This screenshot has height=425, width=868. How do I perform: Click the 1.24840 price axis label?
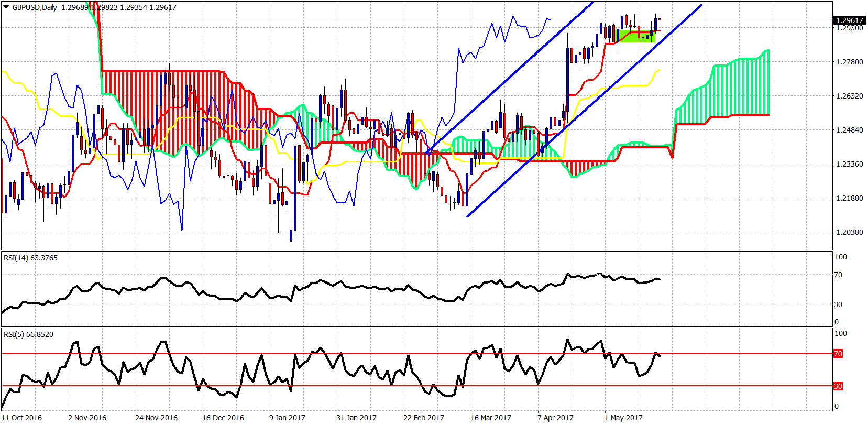pyautogui.click(x=849, y=130)
